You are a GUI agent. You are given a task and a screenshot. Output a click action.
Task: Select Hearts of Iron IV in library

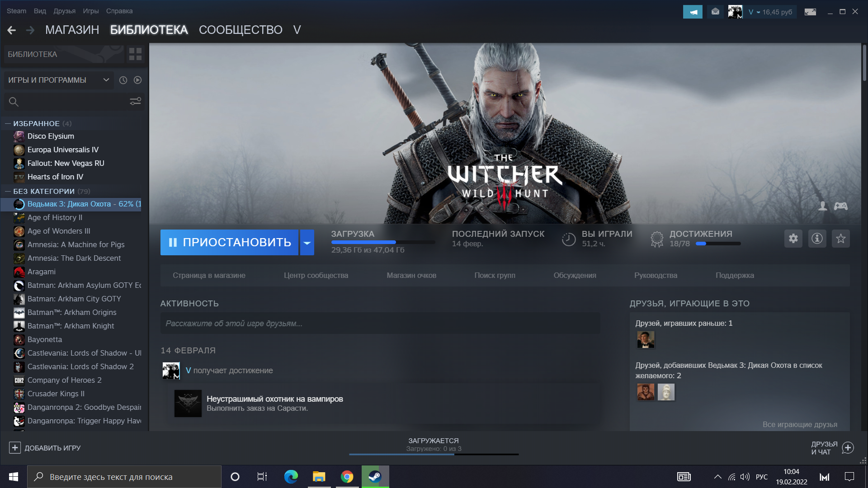[x=55, y=177]
